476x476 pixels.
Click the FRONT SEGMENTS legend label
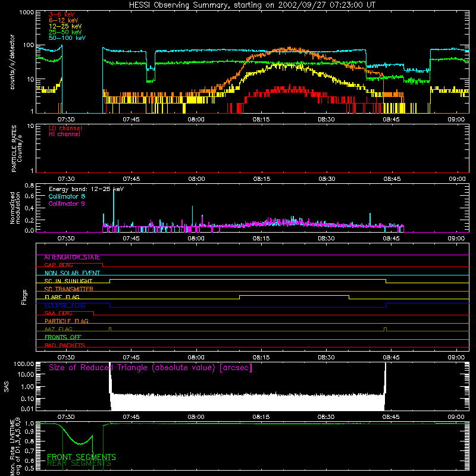point(82,457)
